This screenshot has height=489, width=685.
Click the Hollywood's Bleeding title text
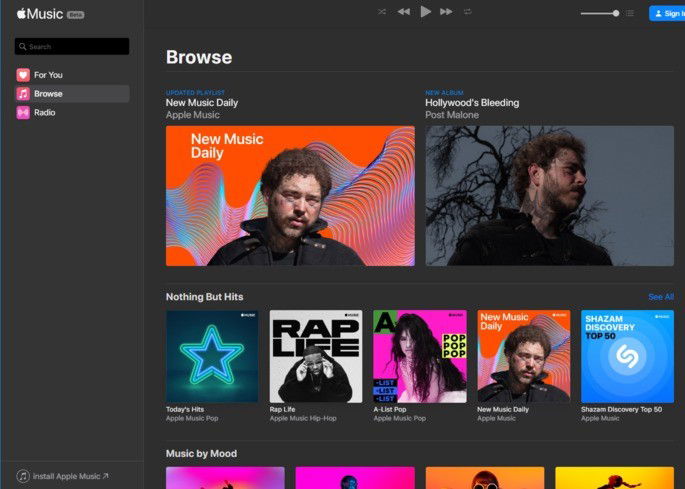[x=472, y=103]
